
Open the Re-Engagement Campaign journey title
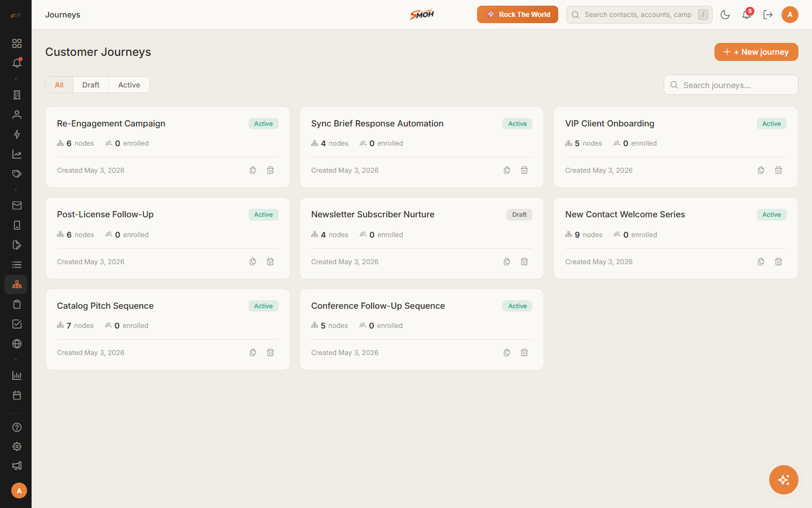pos(111,124)
